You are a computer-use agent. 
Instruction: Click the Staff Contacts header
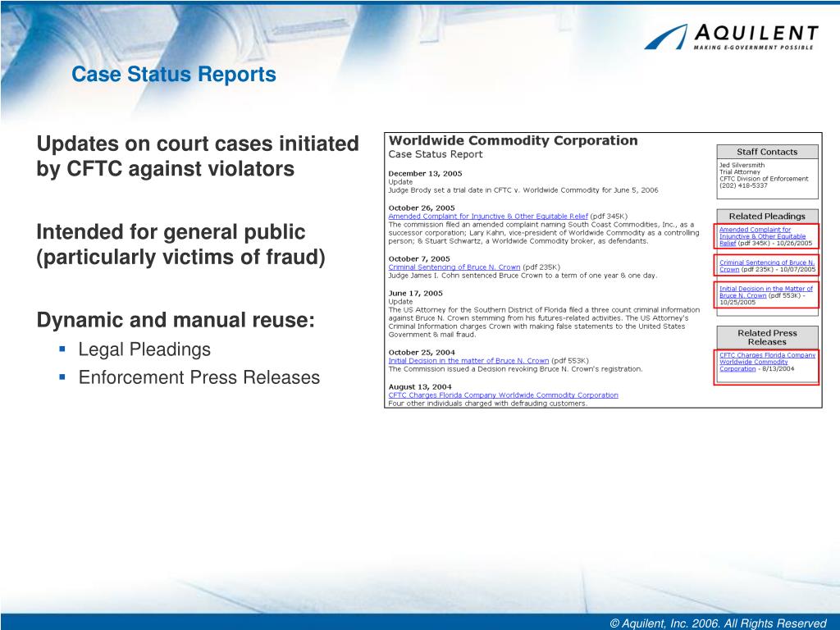[767, 152]
